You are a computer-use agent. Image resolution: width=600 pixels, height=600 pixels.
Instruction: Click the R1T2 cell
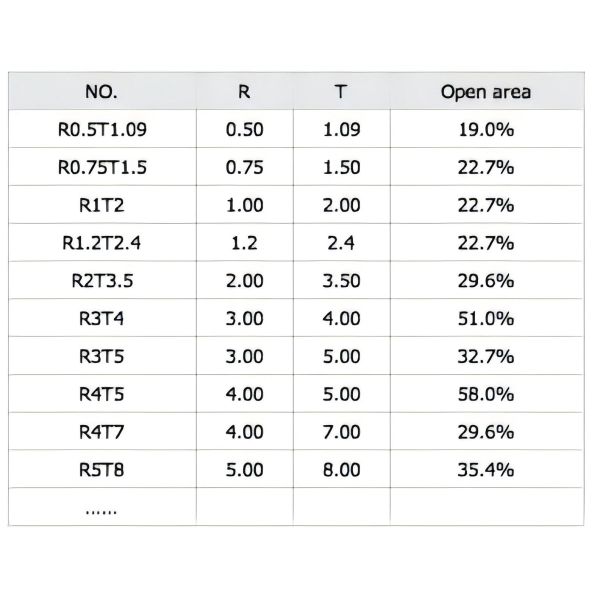coord(102,205)
